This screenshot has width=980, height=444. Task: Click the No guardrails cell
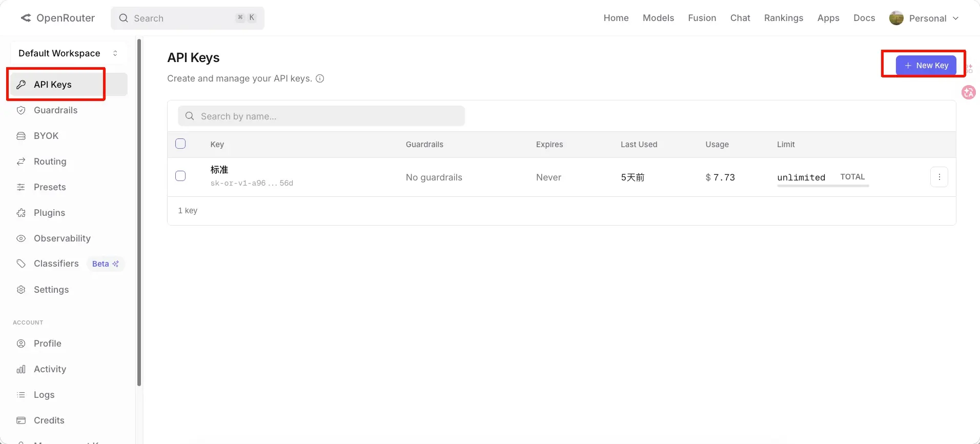tap(434, 177)
